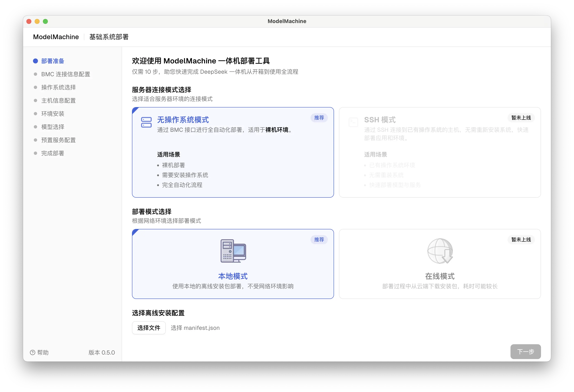Click the terminal icon in SSH 模式 card
This screenshot has height=392, width=574.
coord(353,122)
